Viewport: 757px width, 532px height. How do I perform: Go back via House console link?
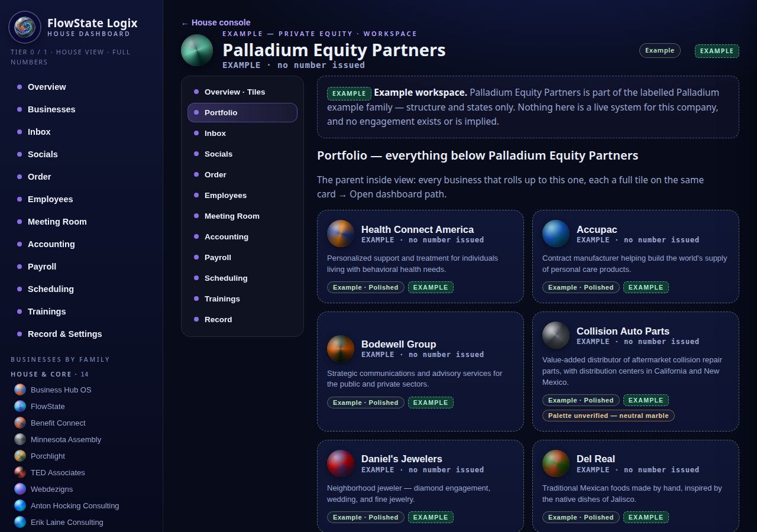point(216,22)
